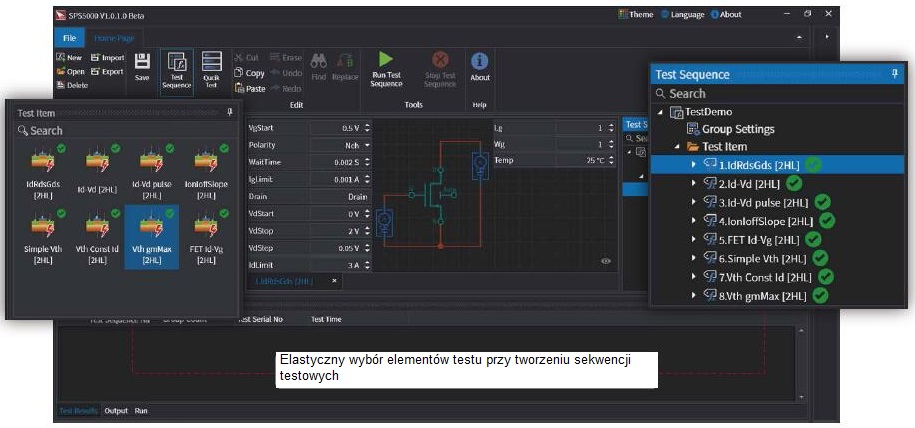Open the Find binoculars tool

coord(319,61)
